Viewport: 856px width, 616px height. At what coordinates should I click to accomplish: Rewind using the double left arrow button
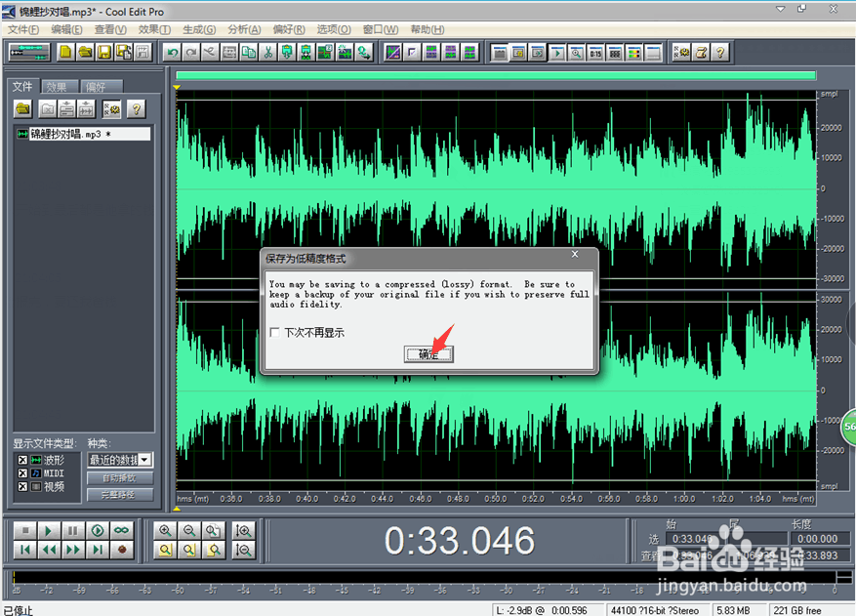[x=49, y=550]
